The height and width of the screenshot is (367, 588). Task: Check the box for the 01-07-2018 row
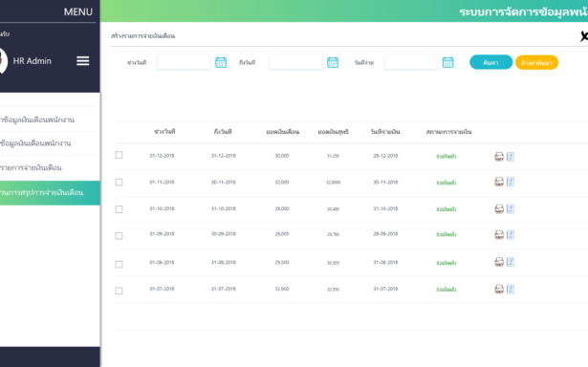[x=119, y=291]
